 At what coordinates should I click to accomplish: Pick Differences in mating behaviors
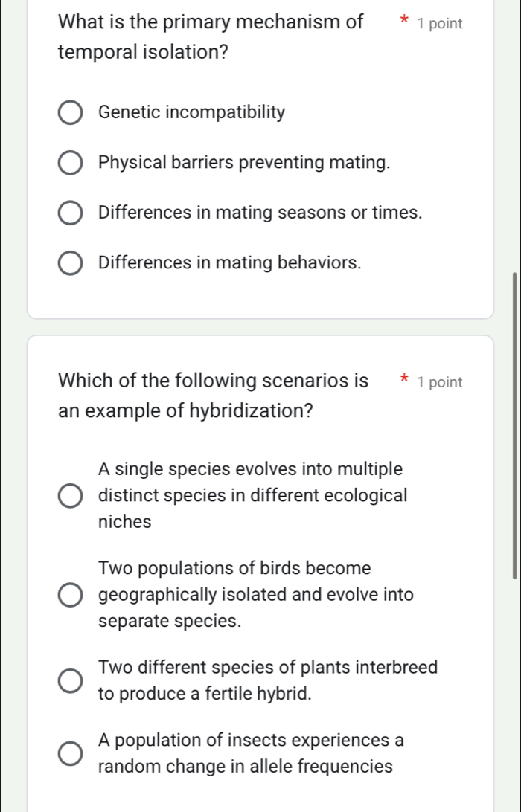69,262
